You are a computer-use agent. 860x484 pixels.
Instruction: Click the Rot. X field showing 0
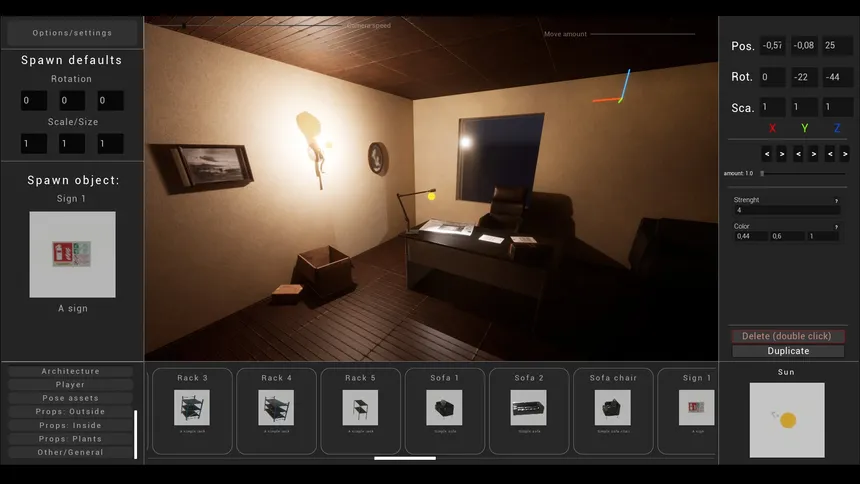coord(772,77)
